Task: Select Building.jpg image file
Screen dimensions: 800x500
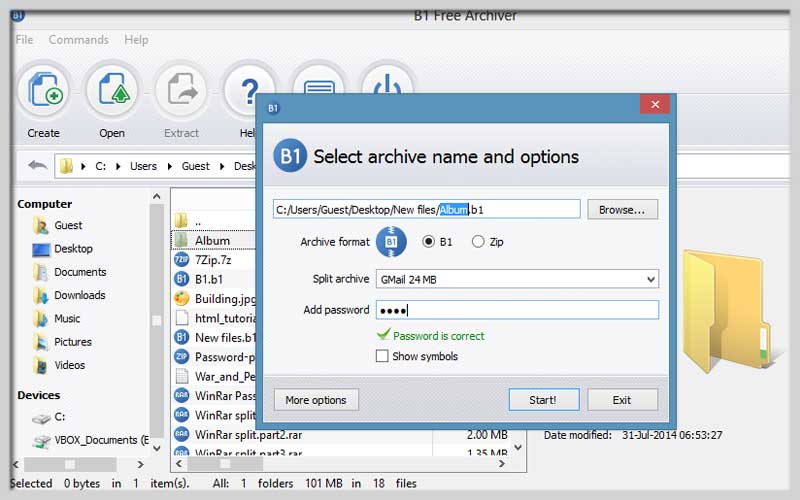Action: [214, 298]
